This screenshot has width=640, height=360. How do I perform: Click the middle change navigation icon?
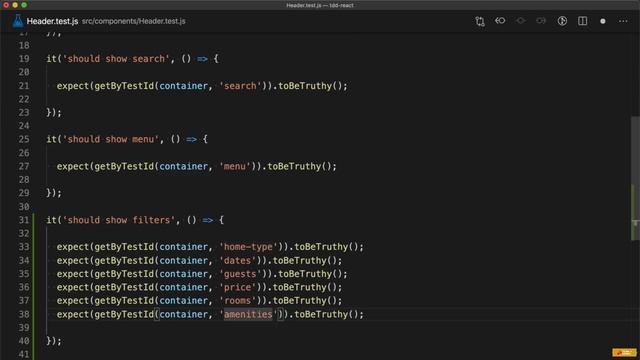click(x=520, y=21)
